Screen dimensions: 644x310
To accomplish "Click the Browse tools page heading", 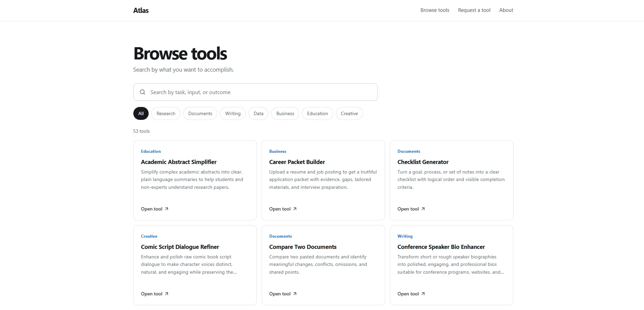I will click(180, 54).
